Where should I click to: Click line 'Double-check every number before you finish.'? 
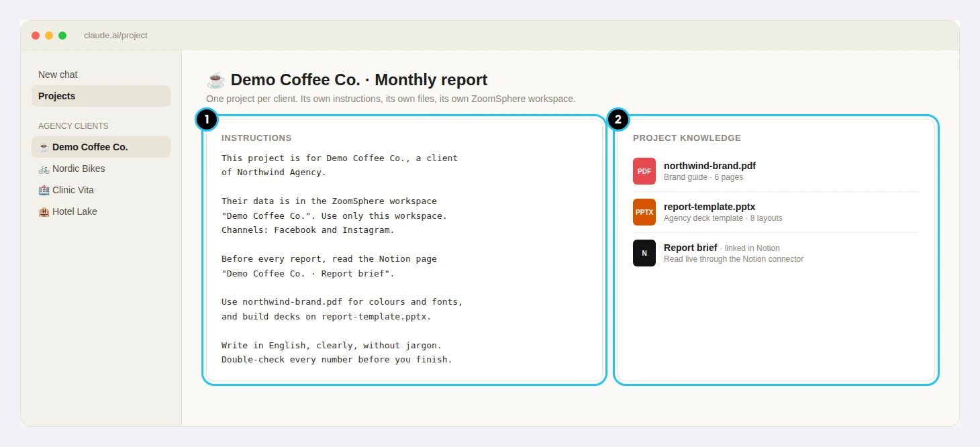pos(337,360)
